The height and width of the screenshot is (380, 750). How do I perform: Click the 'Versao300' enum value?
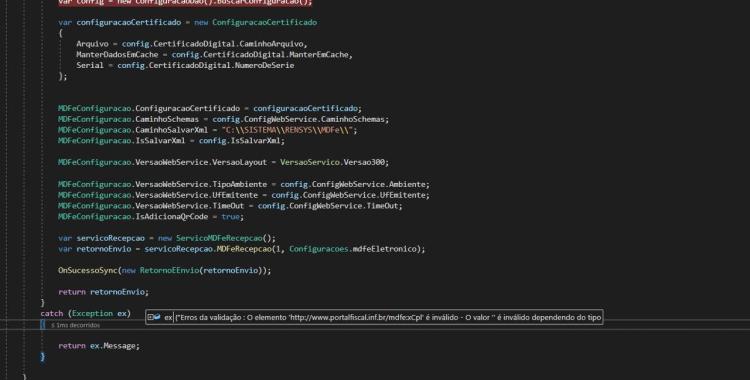(364, 162)
